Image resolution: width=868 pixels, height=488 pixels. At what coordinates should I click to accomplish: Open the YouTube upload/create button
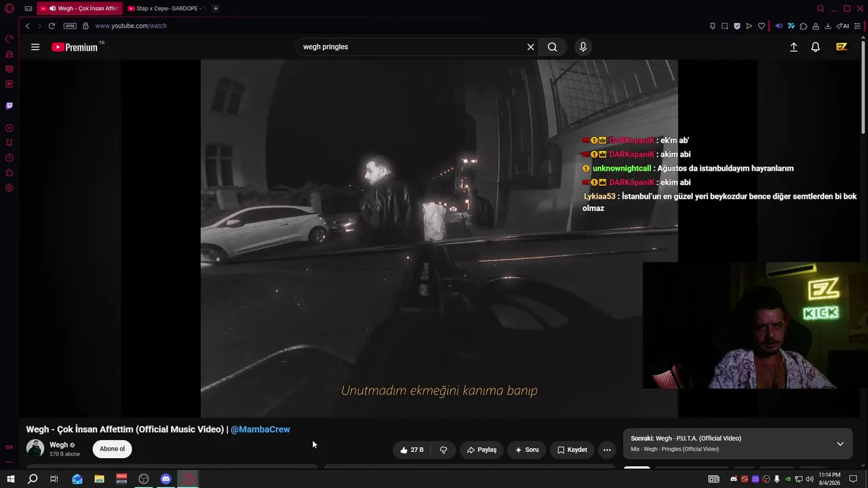click(793, 47)
